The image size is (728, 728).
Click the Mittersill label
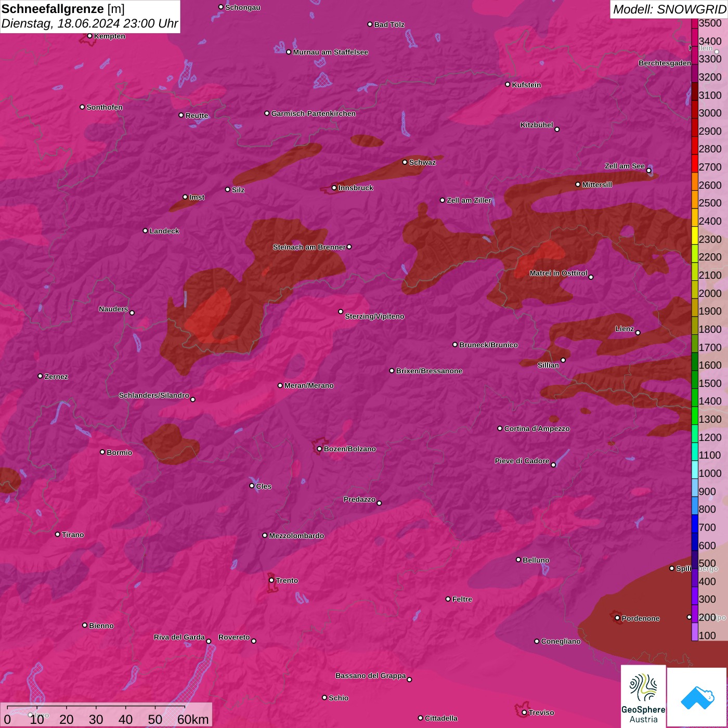pos(597,185)
